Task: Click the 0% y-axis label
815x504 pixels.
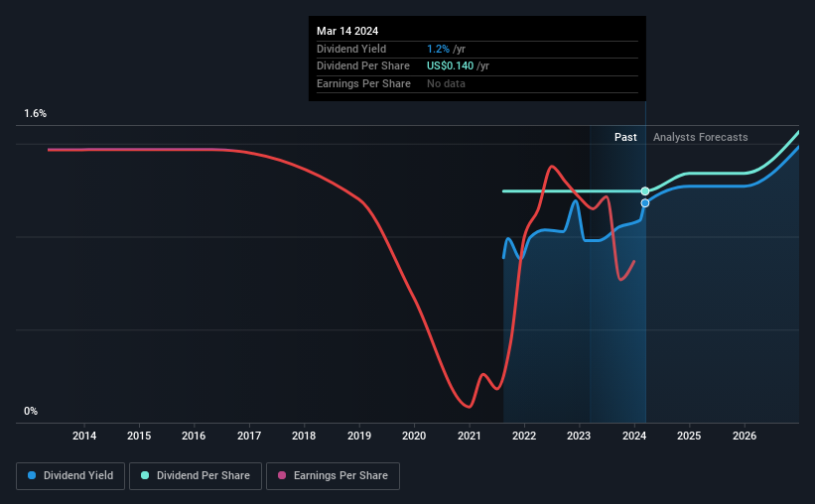Action: pyautogui.click(x=31, y=411)
